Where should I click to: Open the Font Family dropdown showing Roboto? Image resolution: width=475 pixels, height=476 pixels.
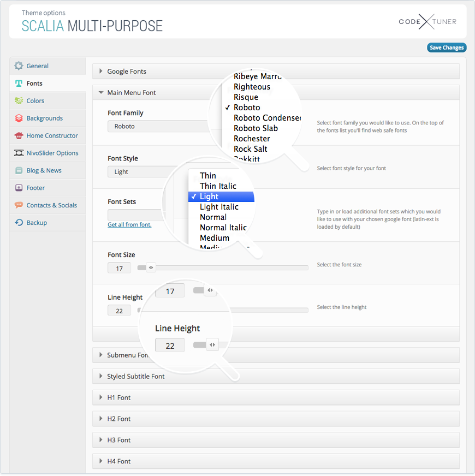(158, 127)
